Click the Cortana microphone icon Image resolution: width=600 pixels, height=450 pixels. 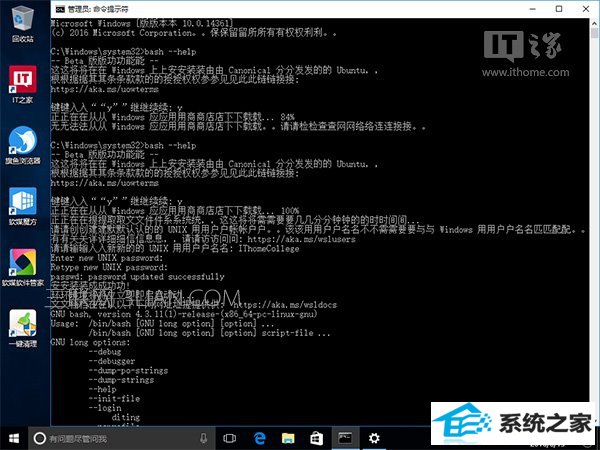click(x=204, y=439)
